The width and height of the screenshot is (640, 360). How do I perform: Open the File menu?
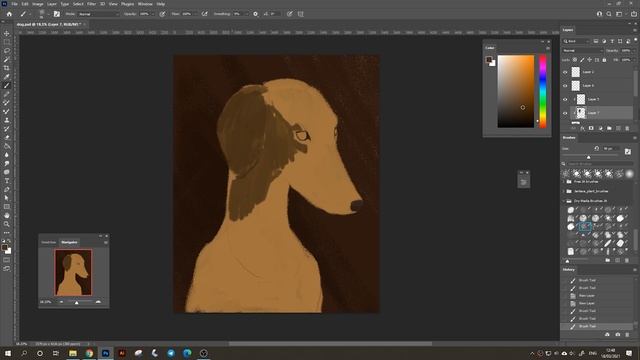(x=14, y=4)
